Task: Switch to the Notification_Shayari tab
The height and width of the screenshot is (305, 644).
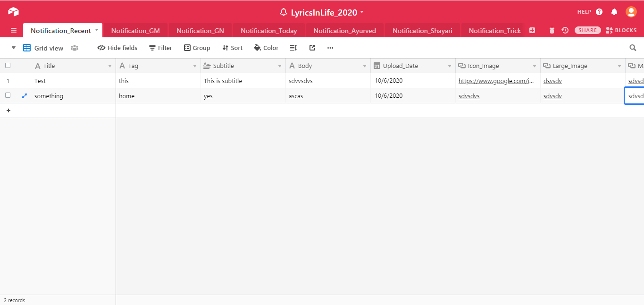Action: (x=422, y=31)
